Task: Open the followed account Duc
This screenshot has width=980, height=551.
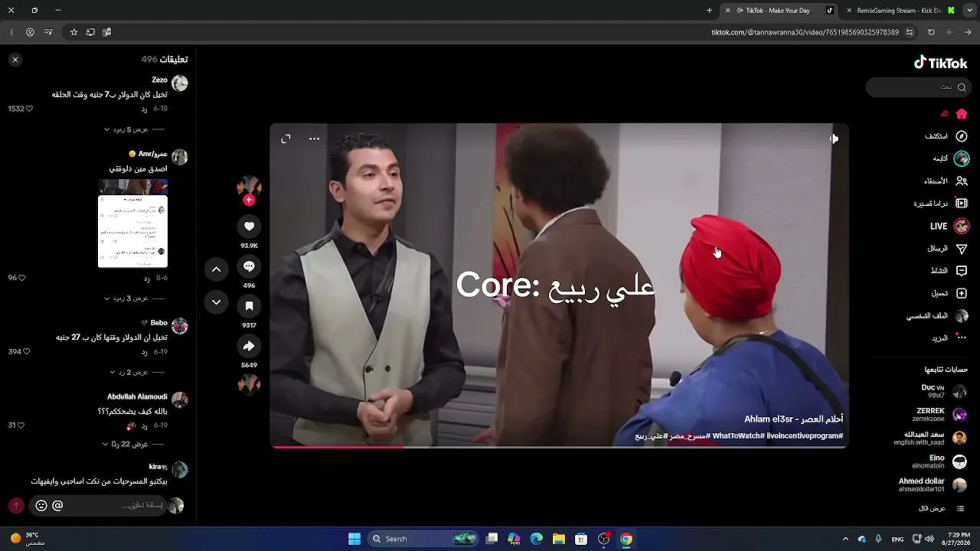Action: pos(944,391)
